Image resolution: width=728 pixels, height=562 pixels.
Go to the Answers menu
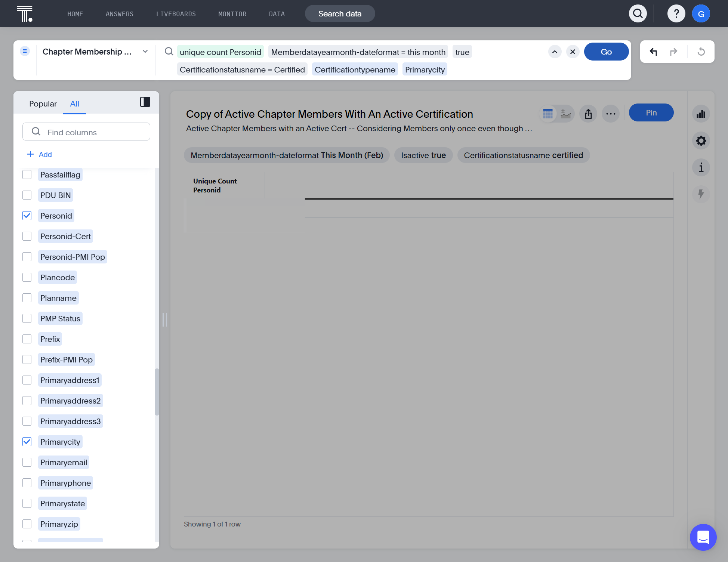120,14
